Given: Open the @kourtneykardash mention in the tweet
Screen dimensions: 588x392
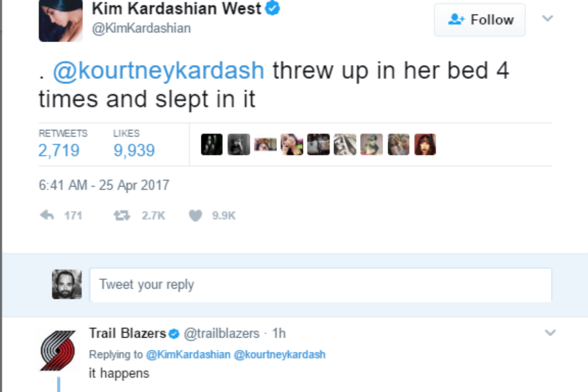Looking at the screenshot, I should (158, 71).
